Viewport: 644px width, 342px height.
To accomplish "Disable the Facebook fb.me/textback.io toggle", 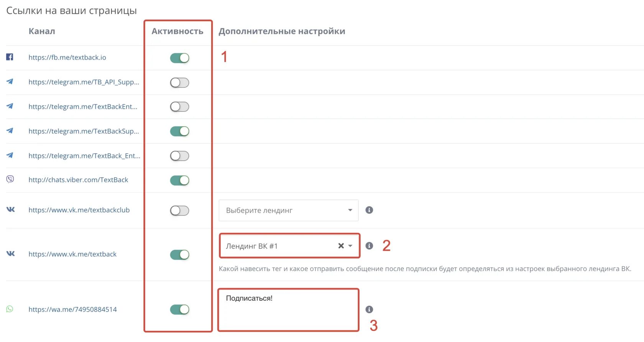I will pyautogui.click(x=179, y=58).
